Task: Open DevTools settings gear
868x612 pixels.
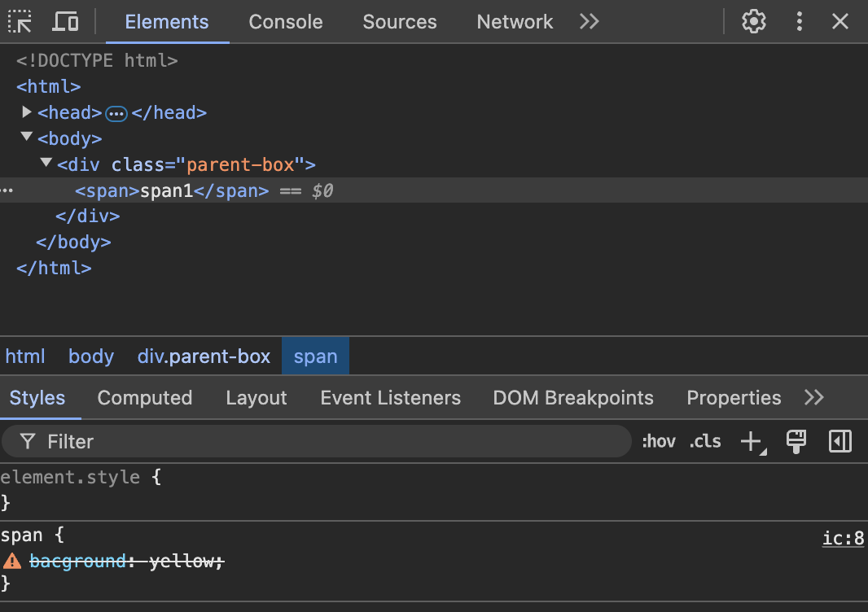Action: click(x=753, y=22)
